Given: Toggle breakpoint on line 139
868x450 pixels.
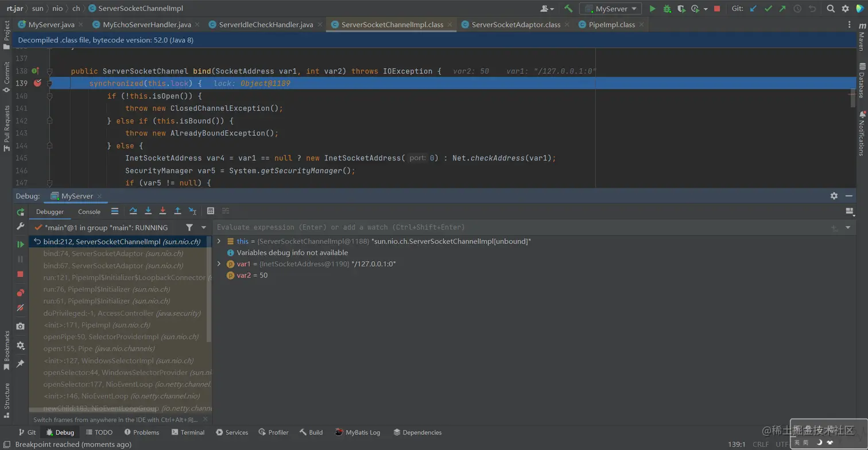Looking at the screenshot, I should pyautogui.click(x=37, y=83).
